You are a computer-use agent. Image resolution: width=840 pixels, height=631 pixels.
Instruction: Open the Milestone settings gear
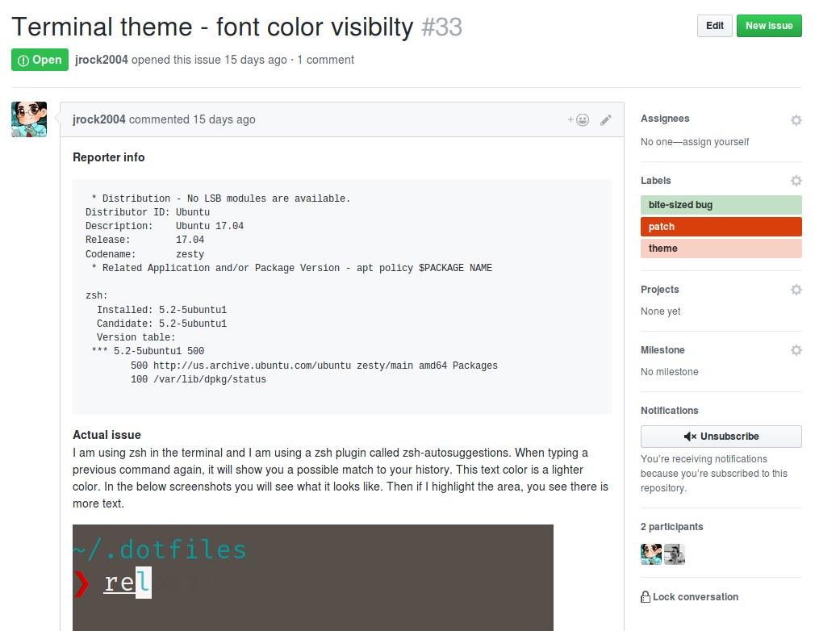tap(796, 350)
